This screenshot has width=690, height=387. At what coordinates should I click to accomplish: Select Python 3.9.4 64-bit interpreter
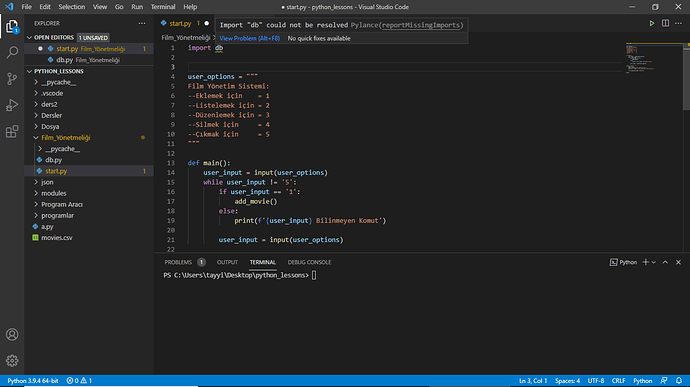click(33, 380)
